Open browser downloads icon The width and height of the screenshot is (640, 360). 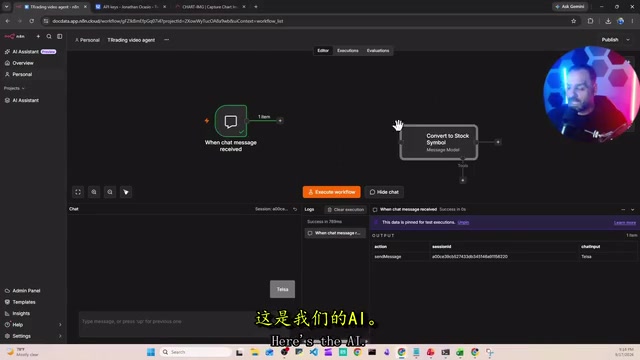click(608, 21)
